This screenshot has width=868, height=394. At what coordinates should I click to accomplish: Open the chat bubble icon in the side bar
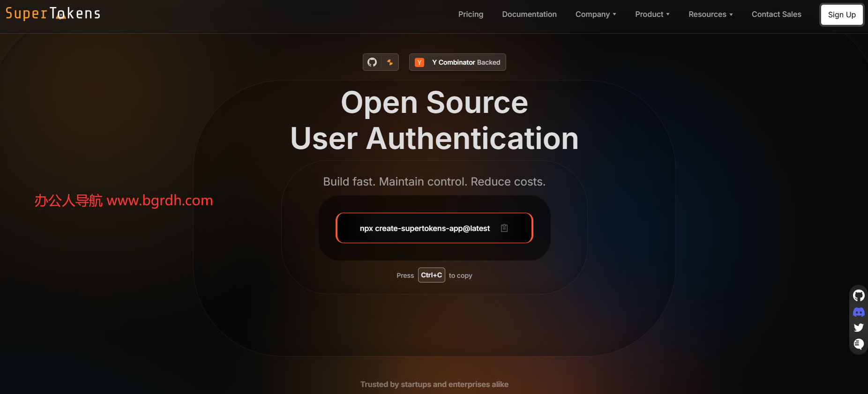[x=859, y=344]
